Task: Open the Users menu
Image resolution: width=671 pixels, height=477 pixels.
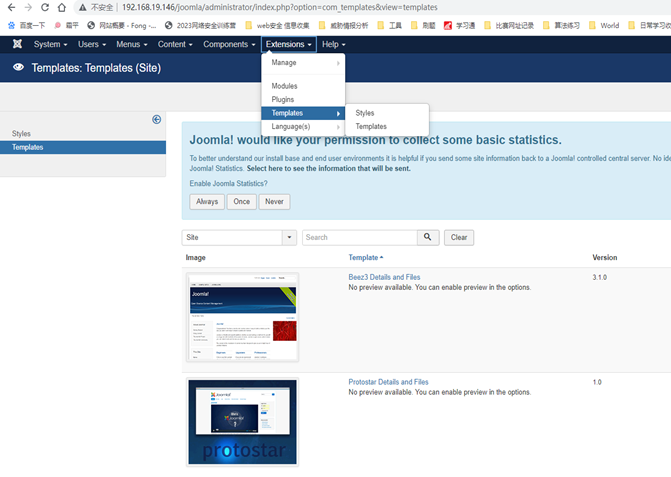Action: click(92, 44)
